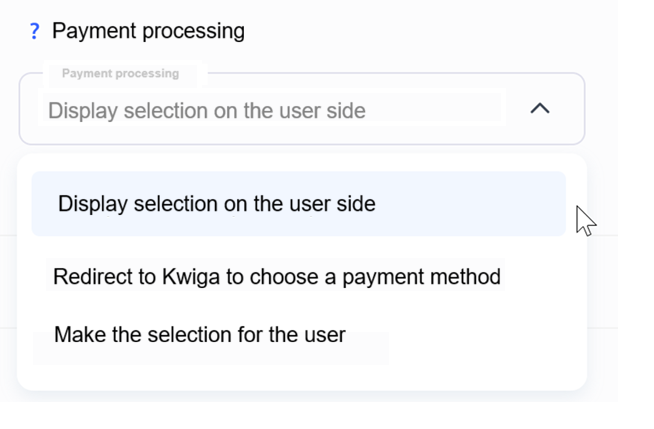Close the Payment processing dropdown list
Image resolution: width=654 pixels, height=429 pixels.
[539, 108]
